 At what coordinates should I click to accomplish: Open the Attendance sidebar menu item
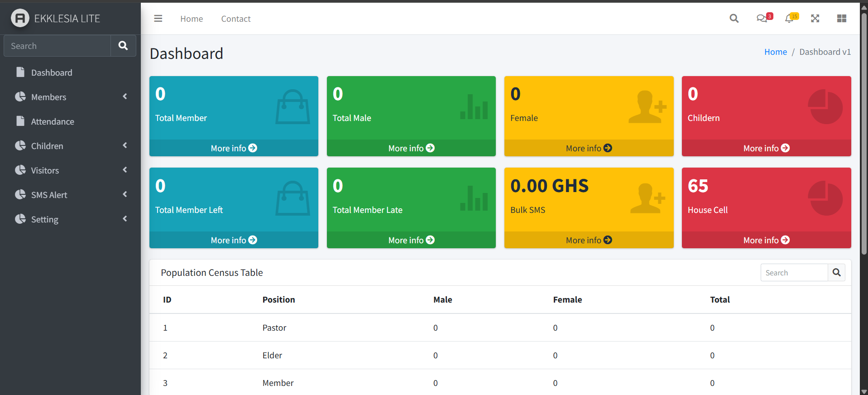(70, 121)
